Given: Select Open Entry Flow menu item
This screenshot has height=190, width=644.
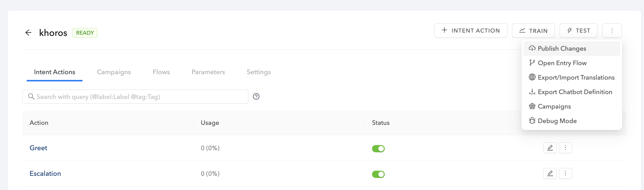Looking at the screenshot, I should click(562, 63).
